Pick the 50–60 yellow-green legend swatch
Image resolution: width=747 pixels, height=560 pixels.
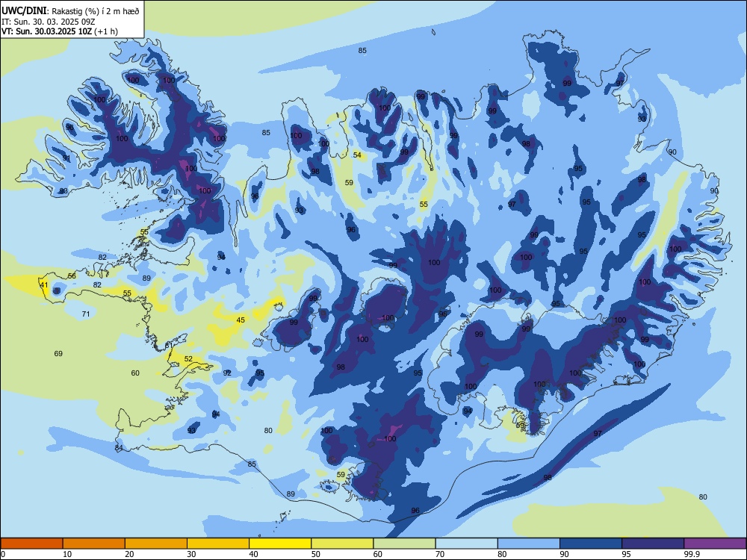tap(342, 544)
